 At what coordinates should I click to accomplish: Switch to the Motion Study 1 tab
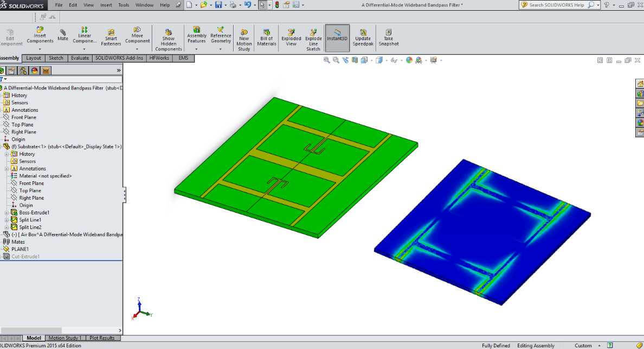click(x=65, y=338)
